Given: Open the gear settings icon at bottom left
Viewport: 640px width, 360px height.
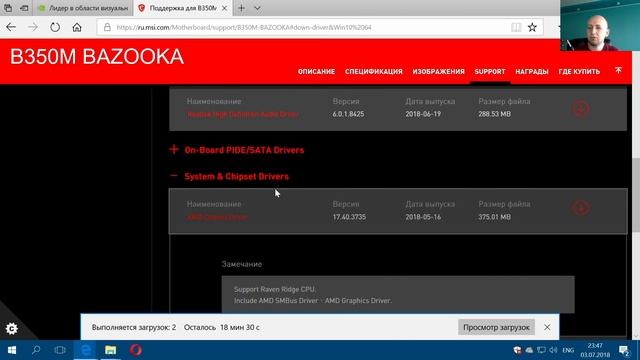Looking at the screenshot, I should tap(11, 329).
